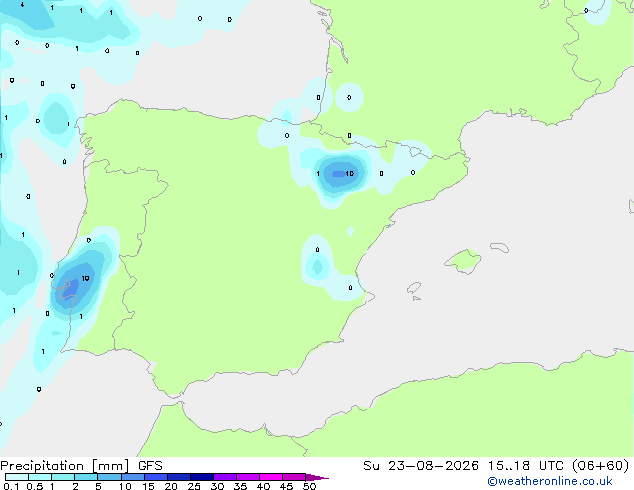Click the Menorca island outline

click(x=499, y=247)
